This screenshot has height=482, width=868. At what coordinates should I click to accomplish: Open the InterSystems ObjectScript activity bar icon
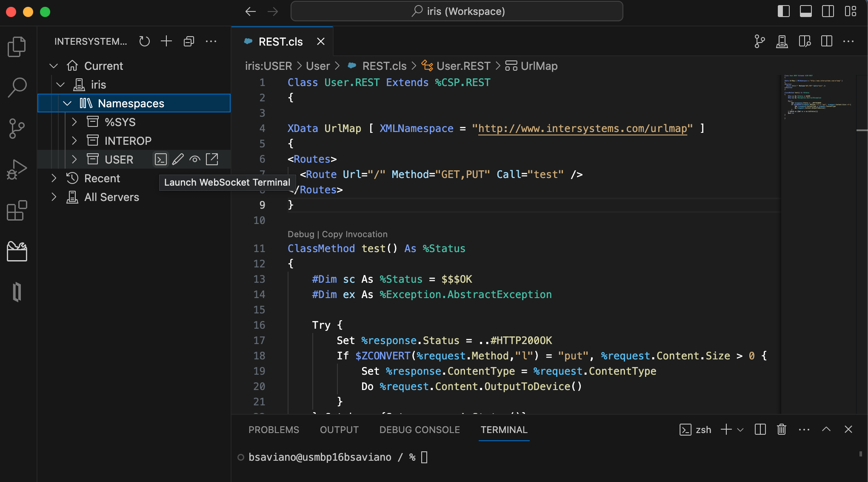click(17, 292)
